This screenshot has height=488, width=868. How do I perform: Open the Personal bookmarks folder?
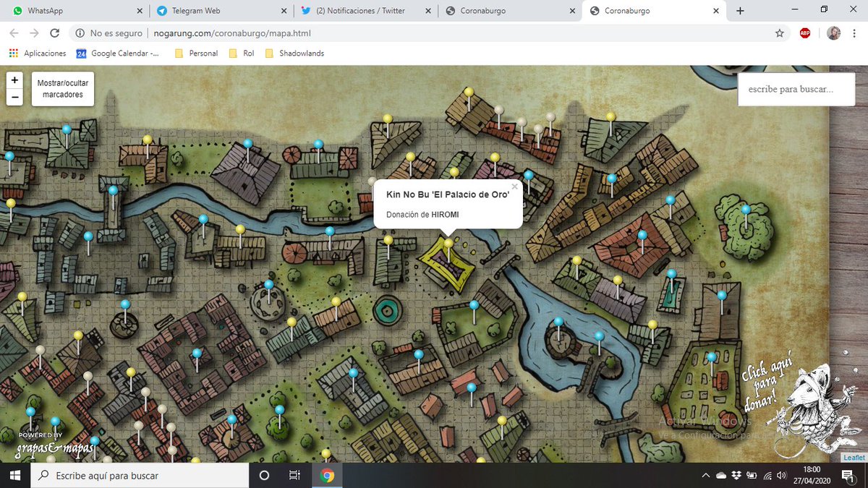point(196,53)
